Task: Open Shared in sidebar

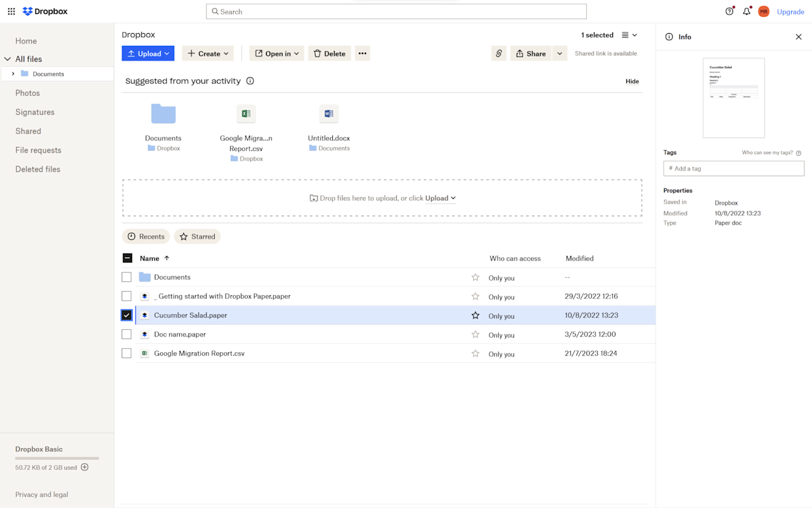Action: [x=28, y=131]
